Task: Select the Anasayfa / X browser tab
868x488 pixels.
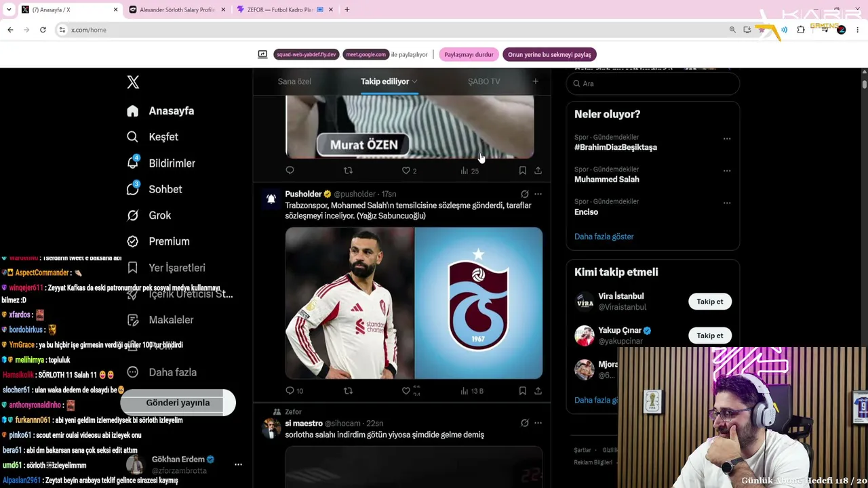Action: tap(69, 9)
